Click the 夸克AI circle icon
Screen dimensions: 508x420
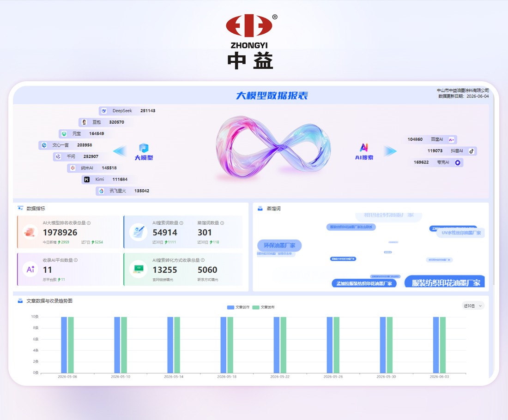coord(458,162)
